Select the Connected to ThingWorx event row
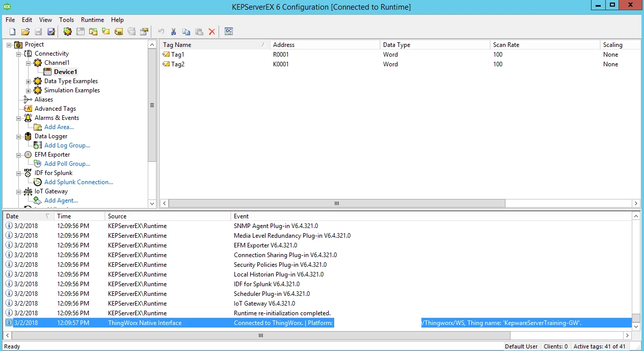Image resolution: width=644 pixels, height=351 pixels. coord(317,323)
